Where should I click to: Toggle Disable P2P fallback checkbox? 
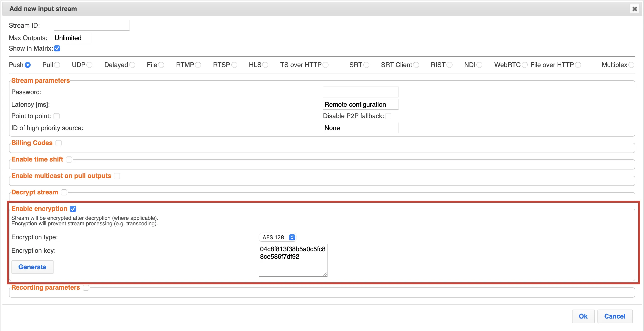tap(388, 116)
